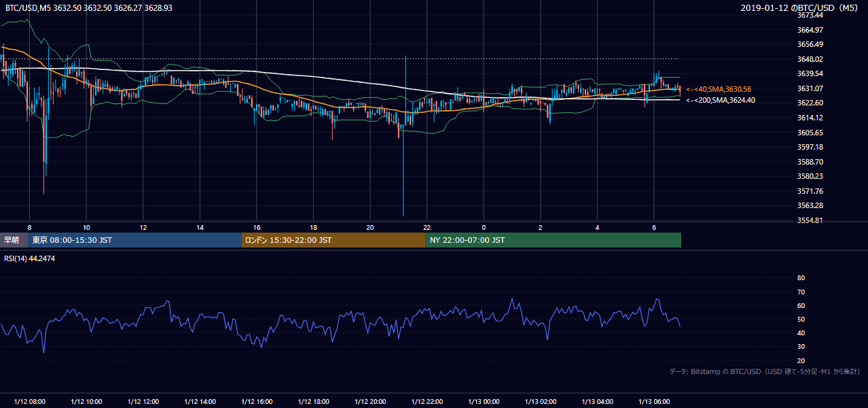The image size is (868, 408).
Task: Click the 1/13 04:00 date label
Action: tap(597, 401)
